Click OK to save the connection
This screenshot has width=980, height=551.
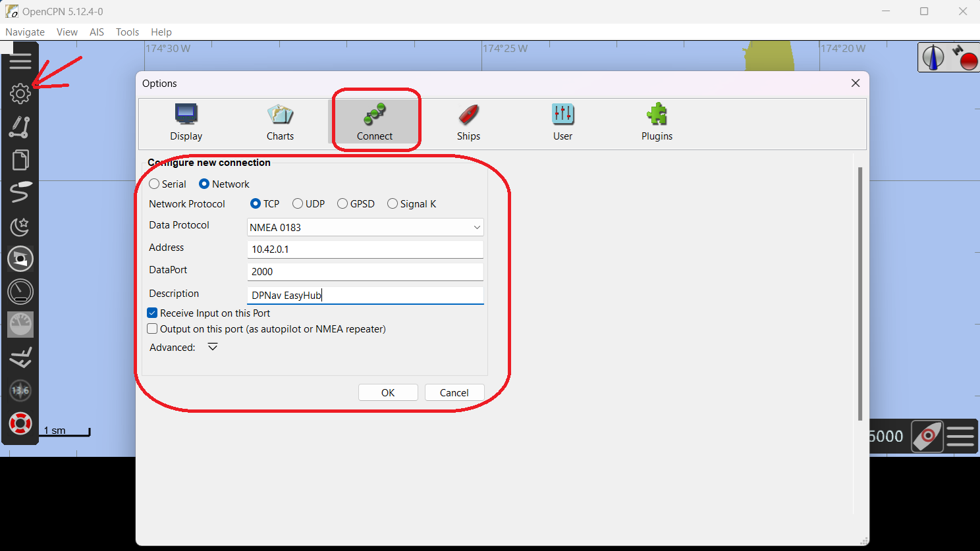pyautogui.click(x=388, y=392)
